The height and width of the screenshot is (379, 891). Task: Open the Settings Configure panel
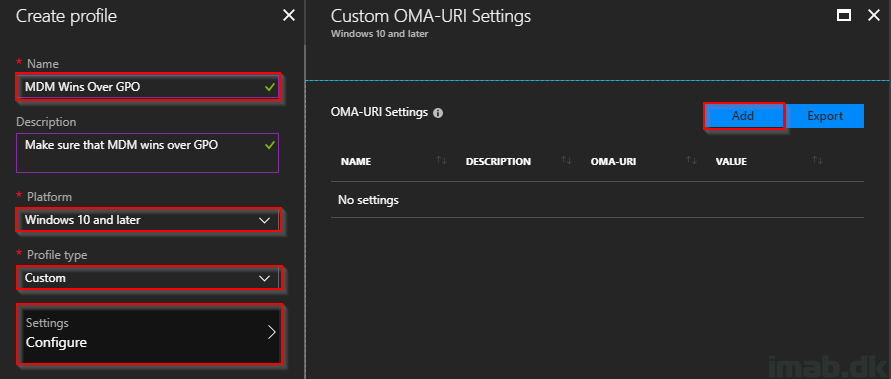[149, 334]
